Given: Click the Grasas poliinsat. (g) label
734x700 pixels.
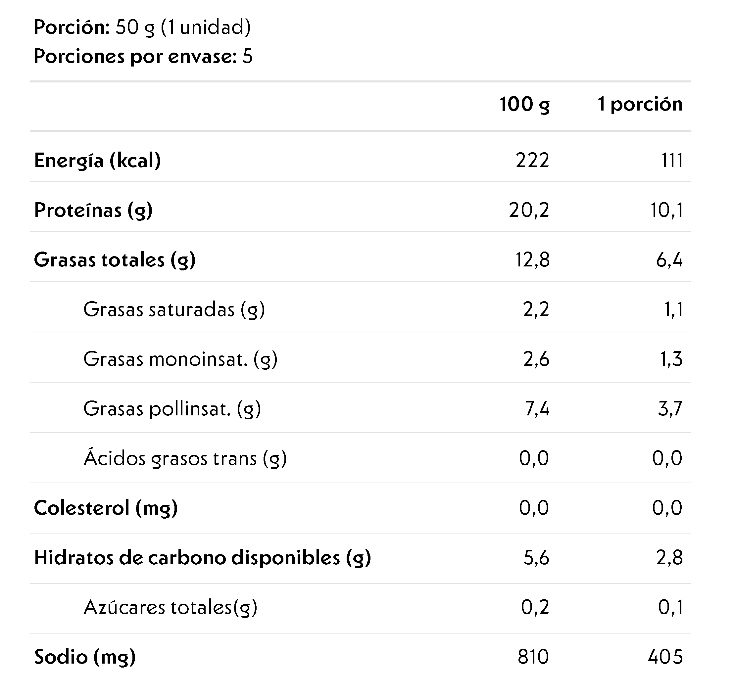Looking at the screenshot, I should (172, 409).
